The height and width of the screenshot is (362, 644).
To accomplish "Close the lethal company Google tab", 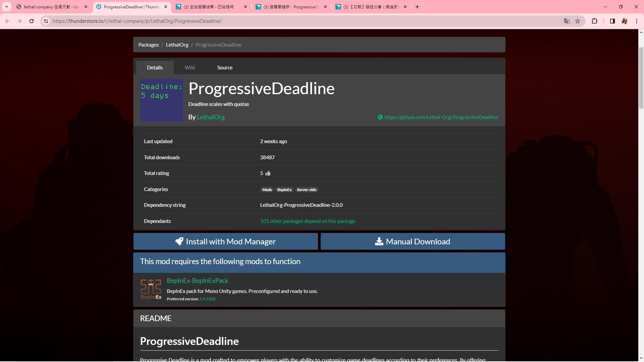I will (x=86, y=7).
